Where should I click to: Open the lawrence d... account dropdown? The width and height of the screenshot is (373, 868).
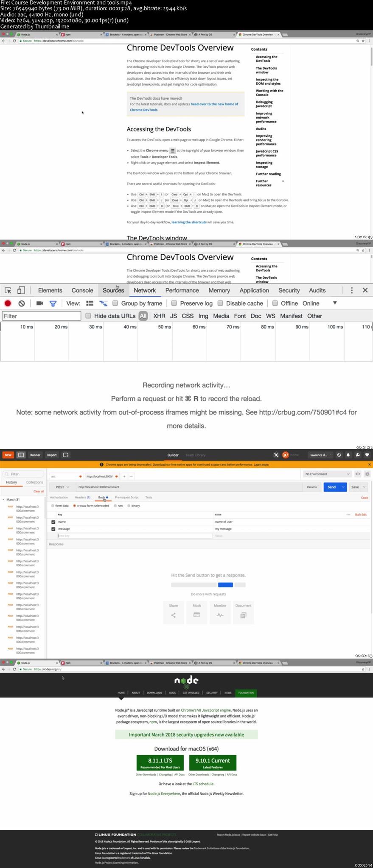(x=320, y=455)
